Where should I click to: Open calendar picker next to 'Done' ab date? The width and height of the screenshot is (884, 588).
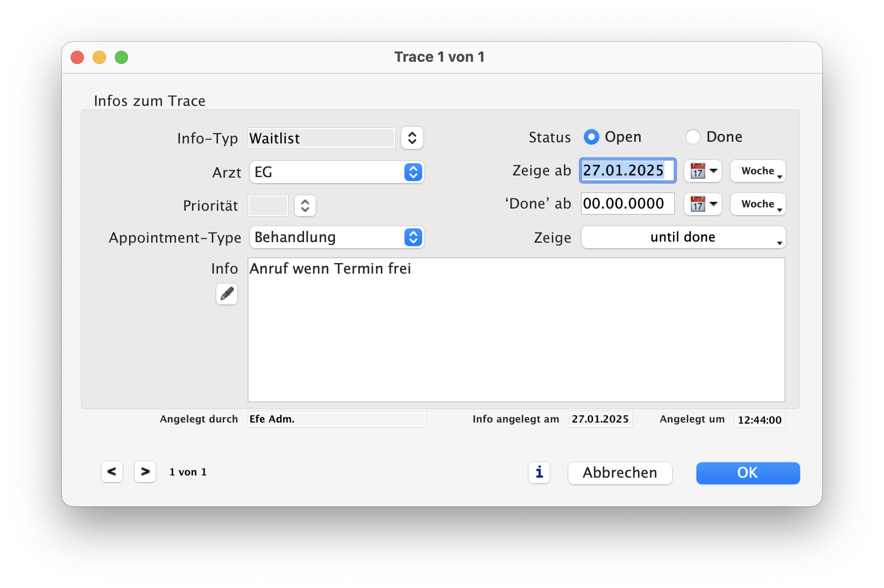point(702,204)
